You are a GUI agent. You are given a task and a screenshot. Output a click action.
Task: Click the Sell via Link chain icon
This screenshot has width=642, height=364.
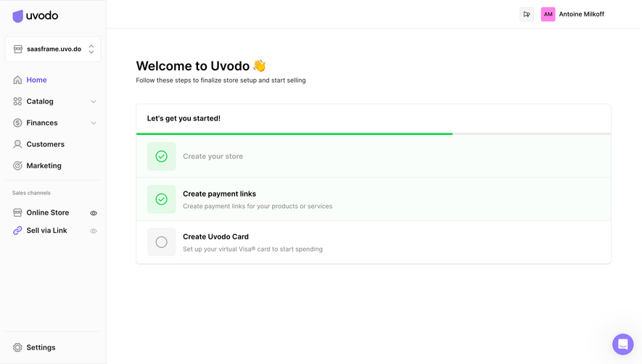17,231
